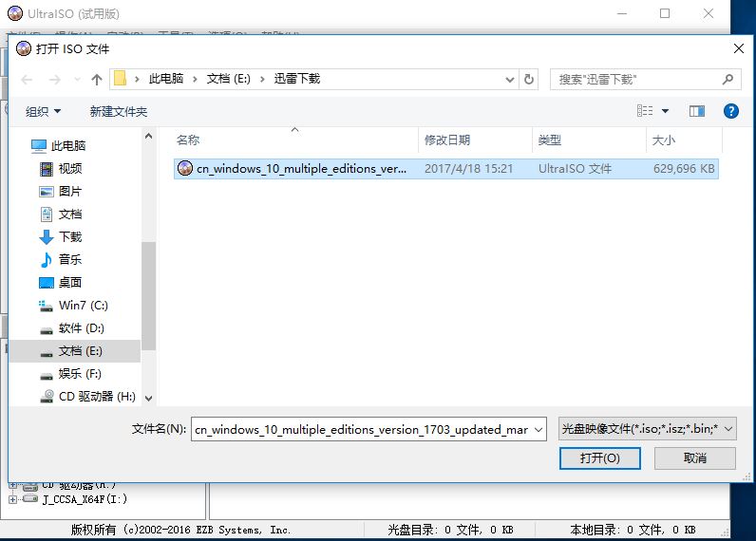Select 文档 (E:) in the breadcrumb

(x=229, y=79)
